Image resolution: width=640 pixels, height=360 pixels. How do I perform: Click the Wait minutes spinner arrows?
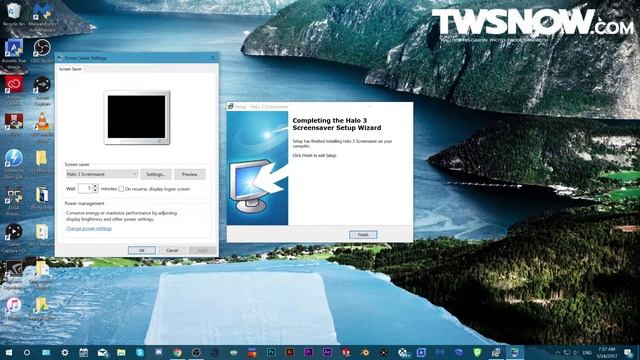coord(95,188)
